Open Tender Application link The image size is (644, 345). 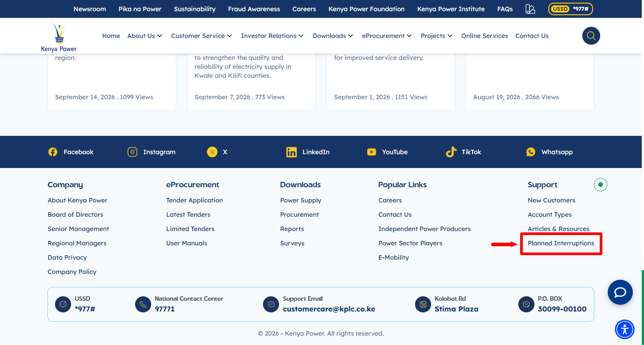click(x=195, y=200)
